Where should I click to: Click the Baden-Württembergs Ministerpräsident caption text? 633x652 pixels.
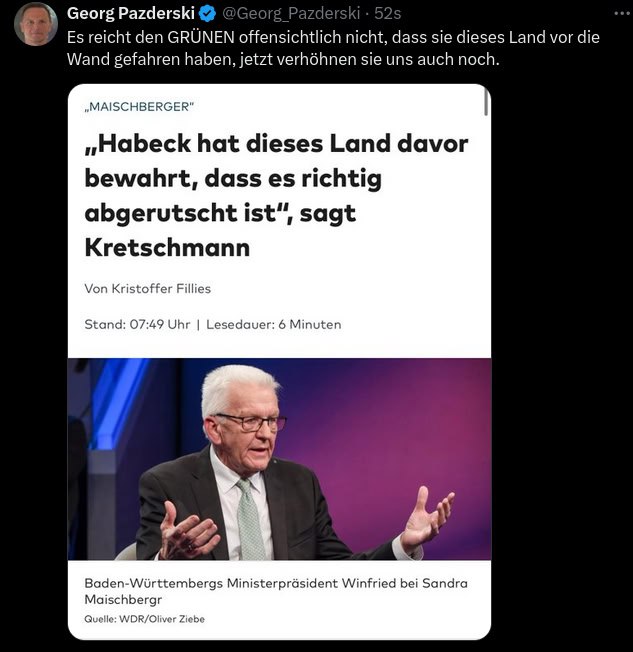(x=276, y=591)
